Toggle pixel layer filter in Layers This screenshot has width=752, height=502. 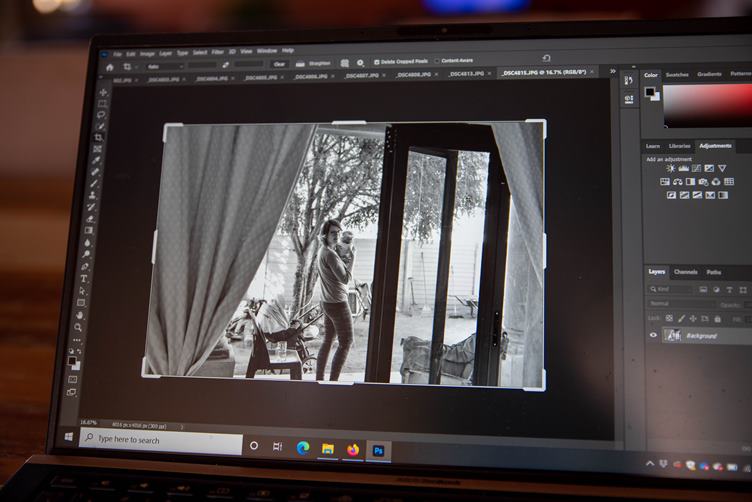[x=703, y=290]
